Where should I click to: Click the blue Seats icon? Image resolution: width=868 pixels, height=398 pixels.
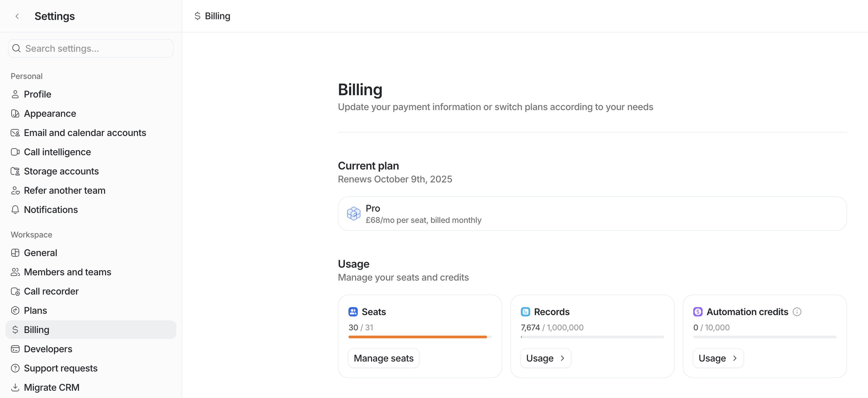(353, 312)
